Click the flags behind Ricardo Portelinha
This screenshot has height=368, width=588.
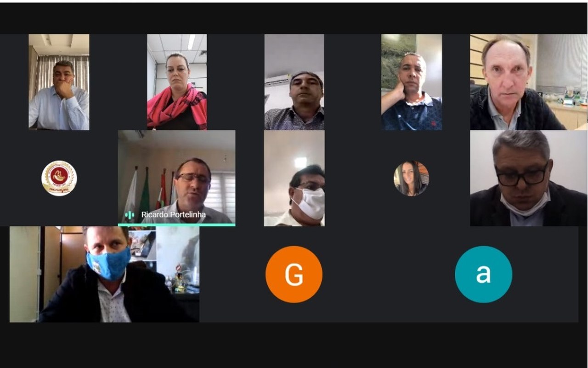(x=150, y=191)
